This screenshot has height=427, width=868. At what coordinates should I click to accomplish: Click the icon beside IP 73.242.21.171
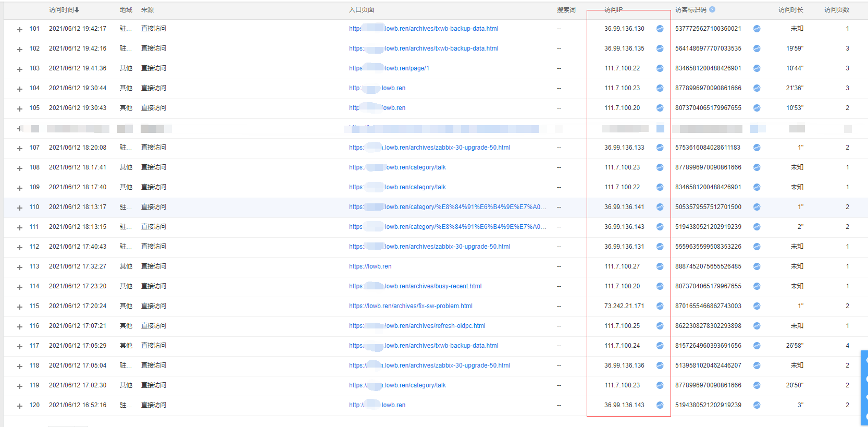[660, 306]
